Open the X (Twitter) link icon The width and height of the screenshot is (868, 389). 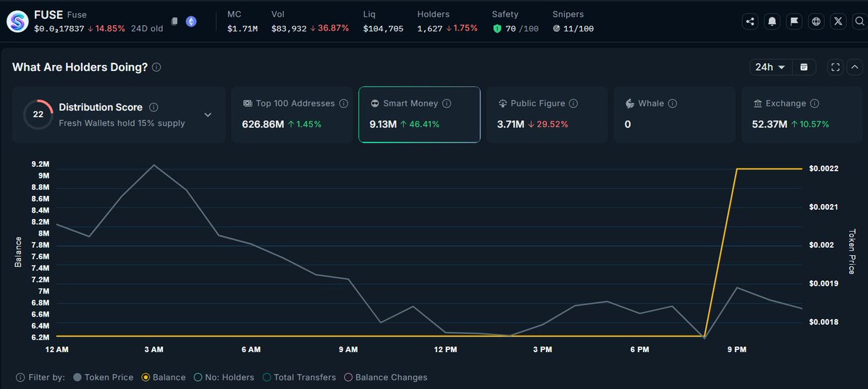(838, 22)
